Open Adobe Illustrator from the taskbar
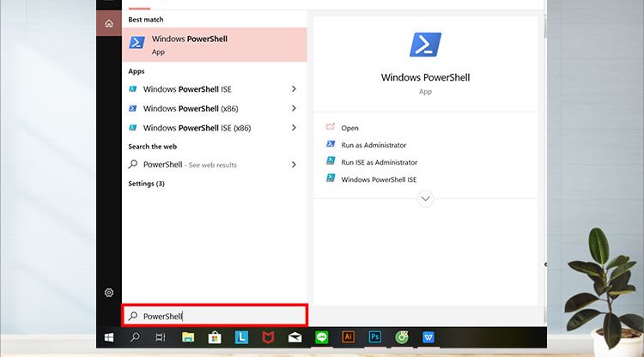Viewport: 644px width, 357px height. coord(349,337)
